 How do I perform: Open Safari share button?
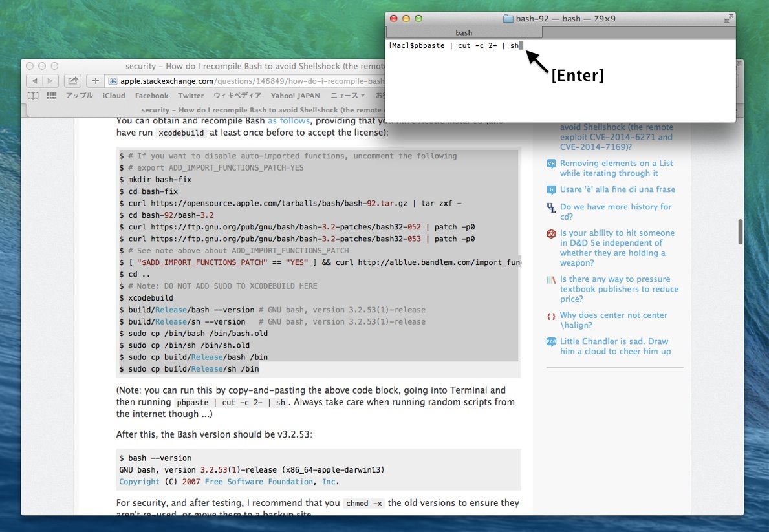click(72, 80)
